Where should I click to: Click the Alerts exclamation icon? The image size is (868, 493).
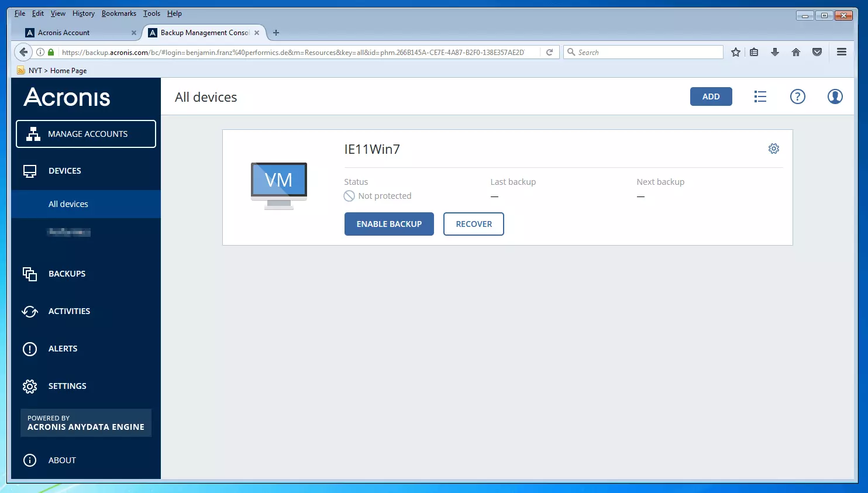pos(30,349)
